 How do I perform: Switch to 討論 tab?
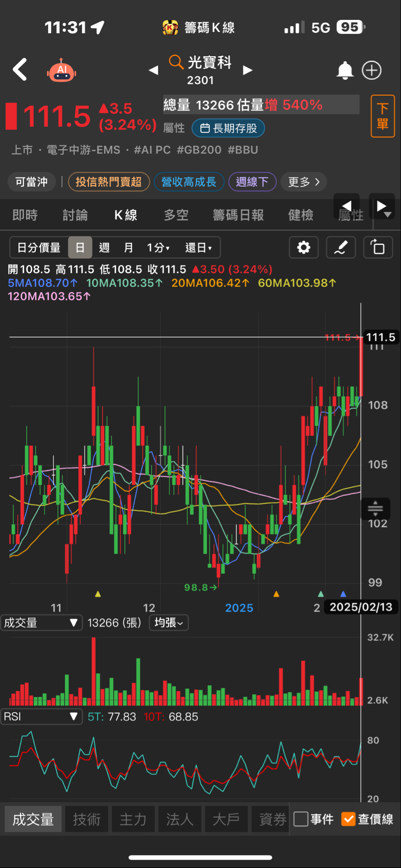coord(75,215)
